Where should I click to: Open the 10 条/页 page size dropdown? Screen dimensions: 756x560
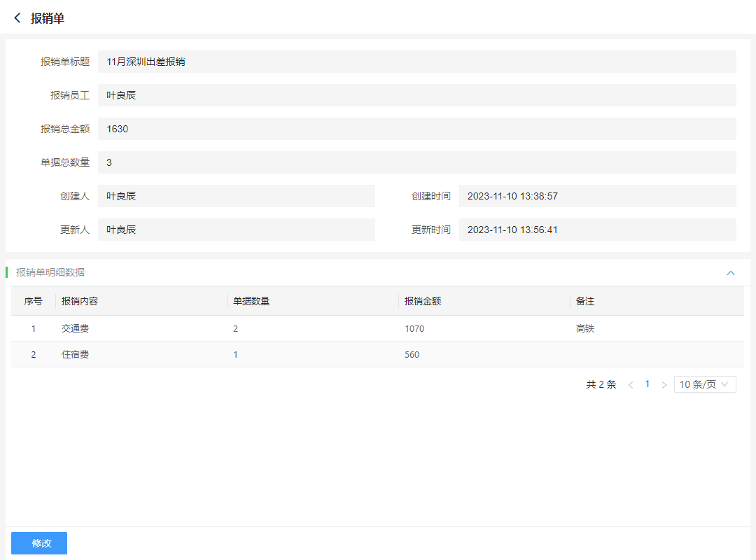704,384
